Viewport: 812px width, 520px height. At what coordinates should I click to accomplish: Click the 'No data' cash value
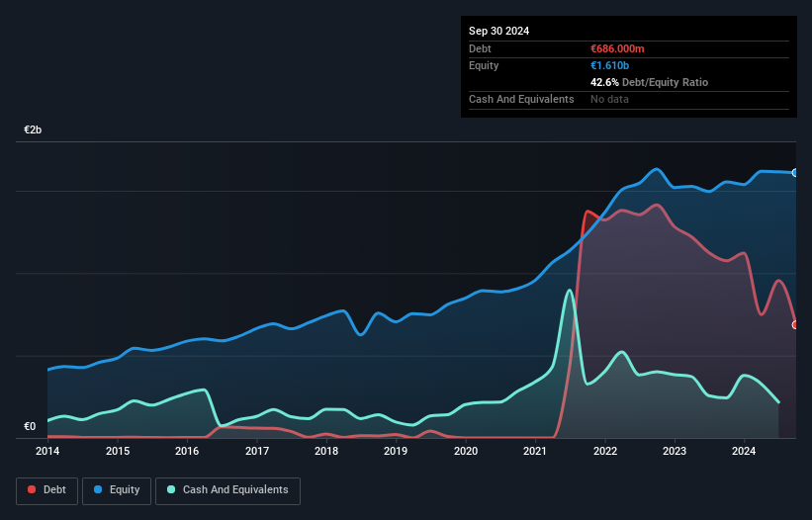pyautogui.click(x=609, y=99)
